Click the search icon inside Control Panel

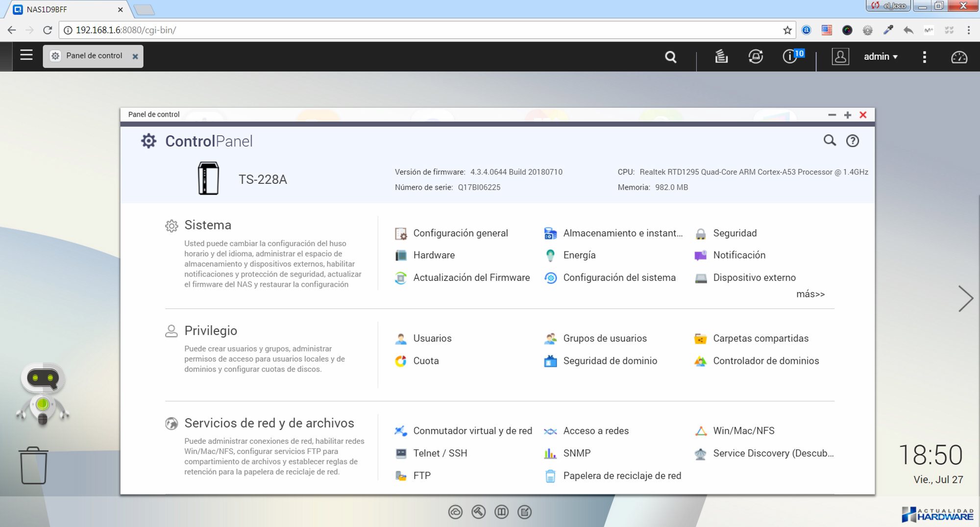pos(829,141)
